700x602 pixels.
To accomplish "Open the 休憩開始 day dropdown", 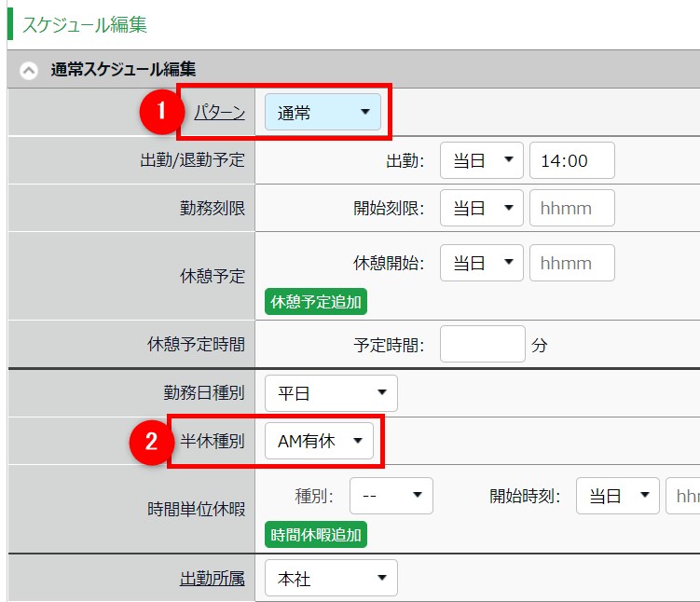I will pyautogui.click(x=482, y=263).
